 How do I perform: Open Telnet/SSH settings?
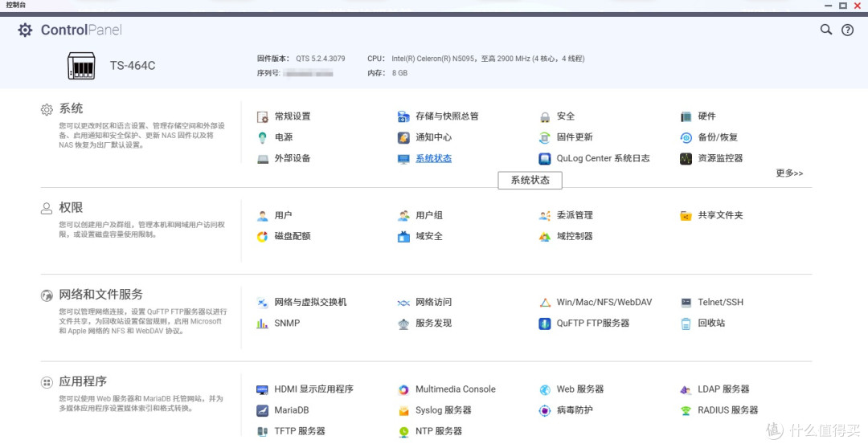point(720,302)
